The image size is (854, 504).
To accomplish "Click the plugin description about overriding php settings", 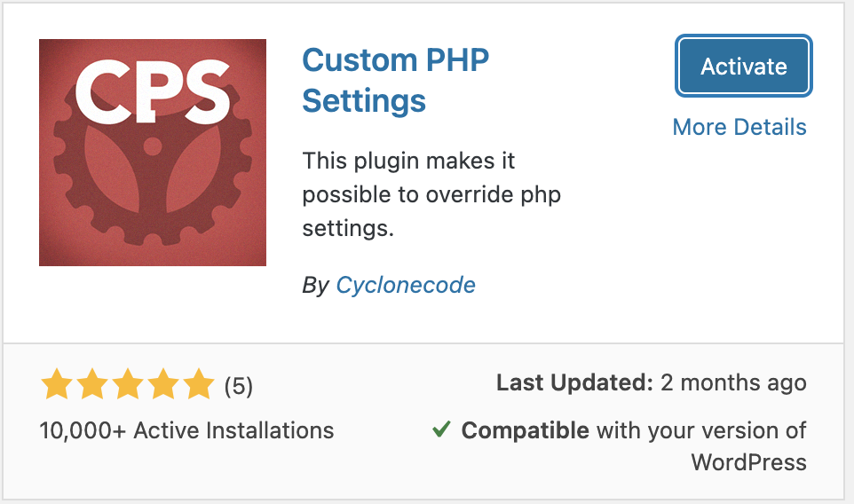I will 431,194.
